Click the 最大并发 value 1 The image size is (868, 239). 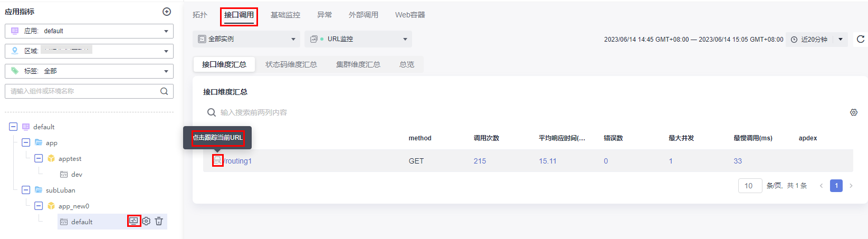[x=671, y=161]
